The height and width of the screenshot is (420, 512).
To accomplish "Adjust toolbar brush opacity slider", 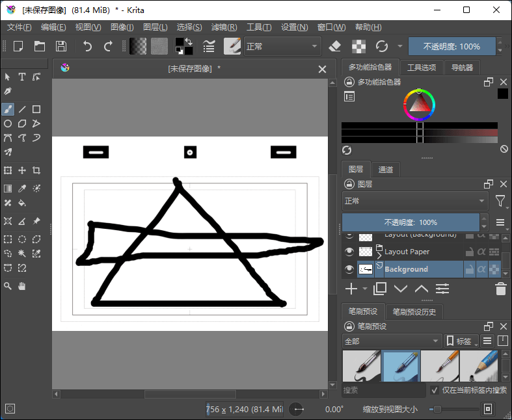I will coord(451,46).
